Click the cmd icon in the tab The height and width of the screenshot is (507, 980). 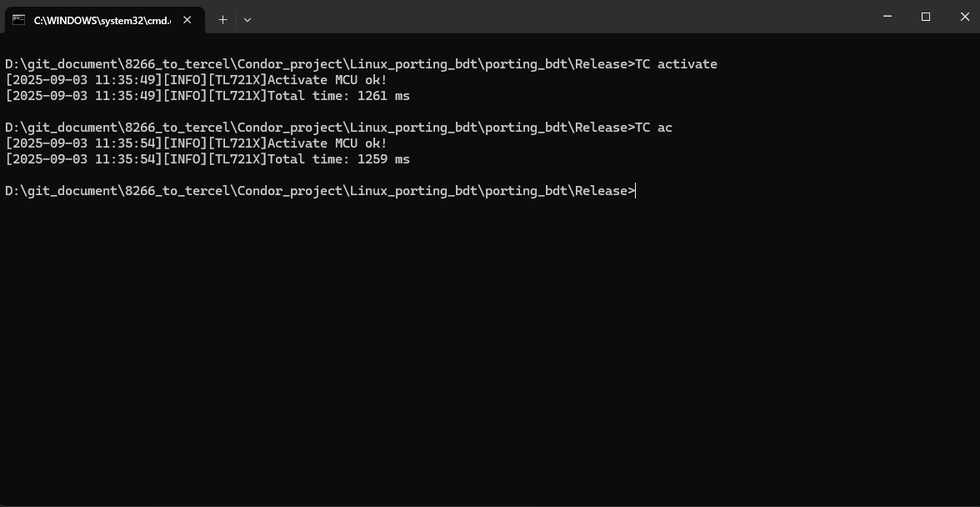pyautogui.click(x=18, y=20)
